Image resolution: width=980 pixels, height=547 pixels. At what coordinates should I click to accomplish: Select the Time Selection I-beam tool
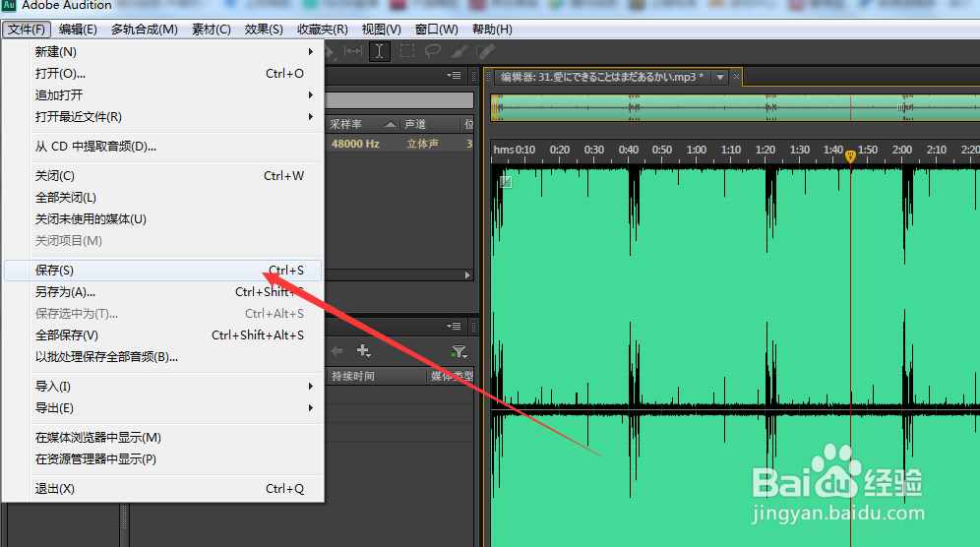[380, 51]
